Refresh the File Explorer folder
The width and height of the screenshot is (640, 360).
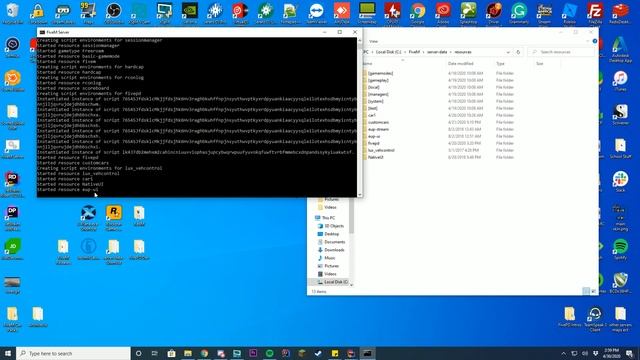(x=518, y=52)
